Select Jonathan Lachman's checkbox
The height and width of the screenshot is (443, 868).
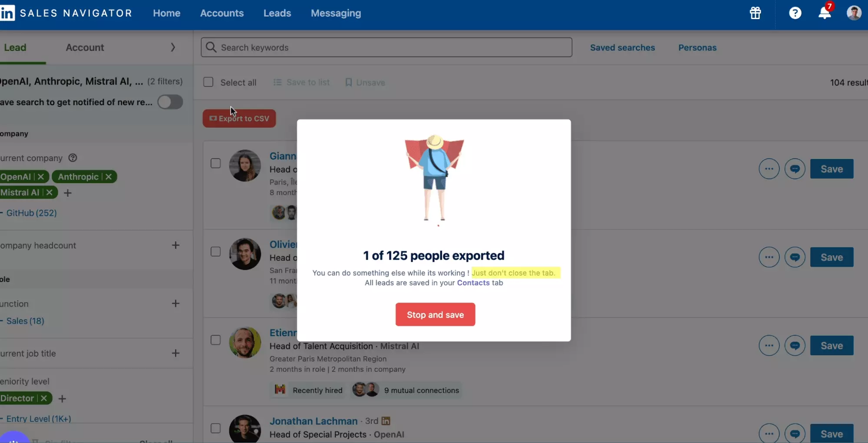click(215, 428)
